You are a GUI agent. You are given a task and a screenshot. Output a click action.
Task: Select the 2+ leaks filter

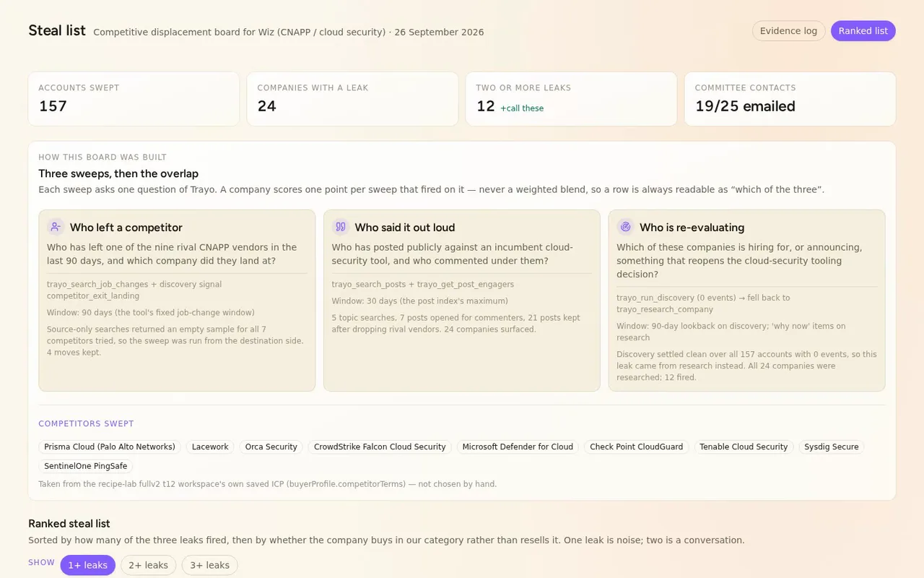[x=148, y=565]
